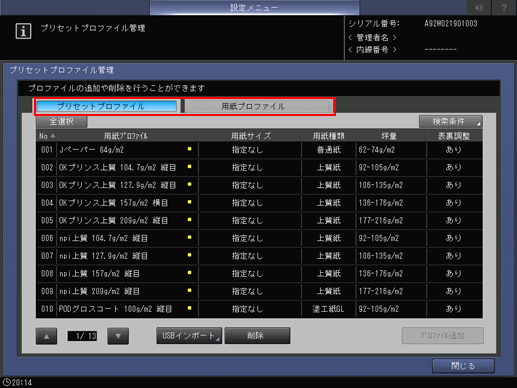Click the 内線番号 label
517x388 pixels.
[372, 50]
